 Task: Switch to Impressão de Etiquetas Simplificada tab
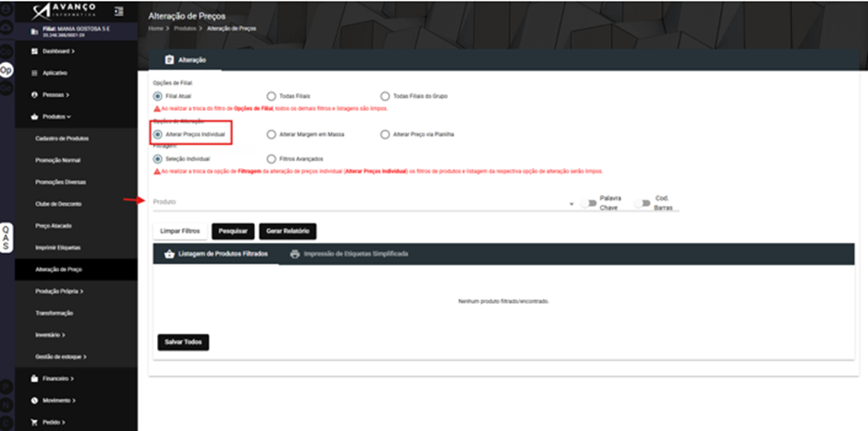[349, 254]
